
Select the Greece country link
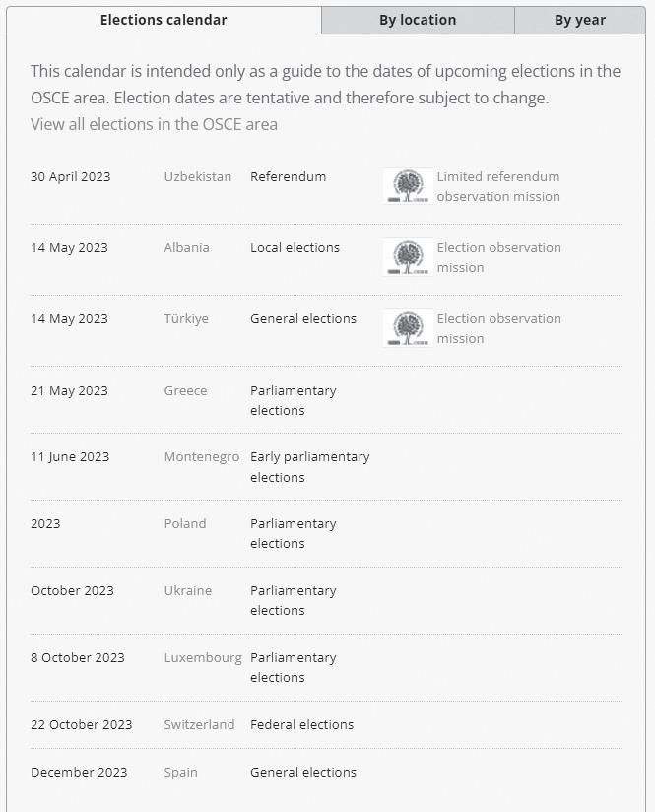click(x=185, y=391)
